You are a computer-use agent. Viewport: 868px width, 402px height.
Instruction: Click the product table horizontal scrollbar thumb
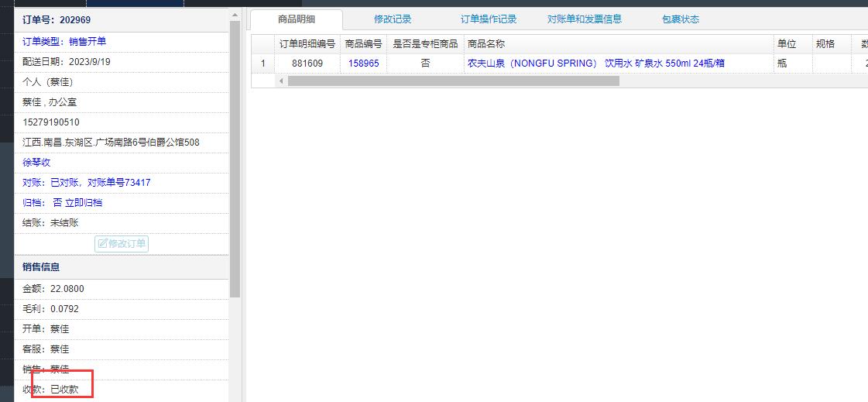pyautogui.click(x=453, y=81)
